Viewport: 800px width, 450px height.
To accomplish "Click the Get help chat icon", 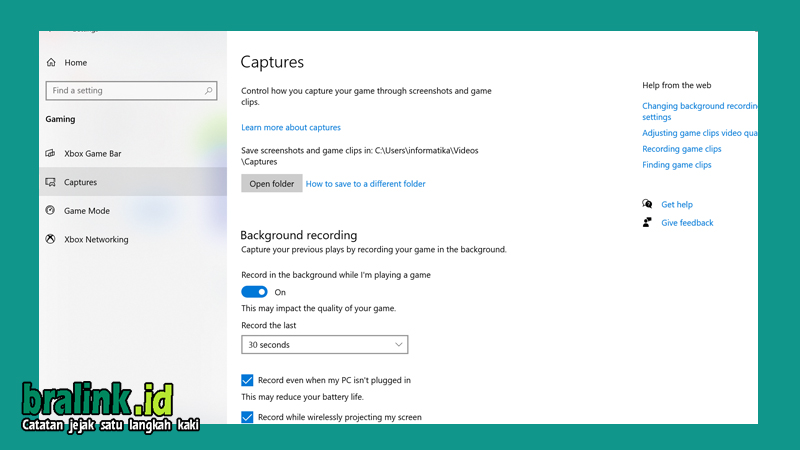I will pyautogui.click(x=647, y=204).
